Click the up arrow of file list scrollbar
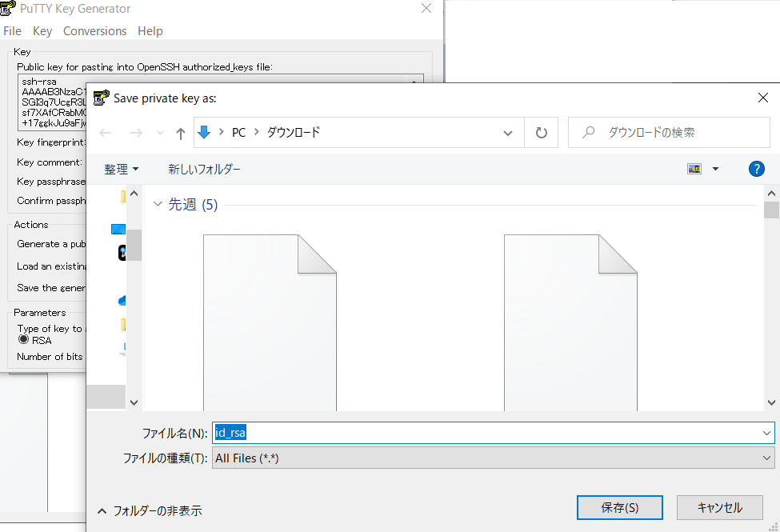Image resolution: width=780 pixels, height=532 pixels. coord(771,193)
